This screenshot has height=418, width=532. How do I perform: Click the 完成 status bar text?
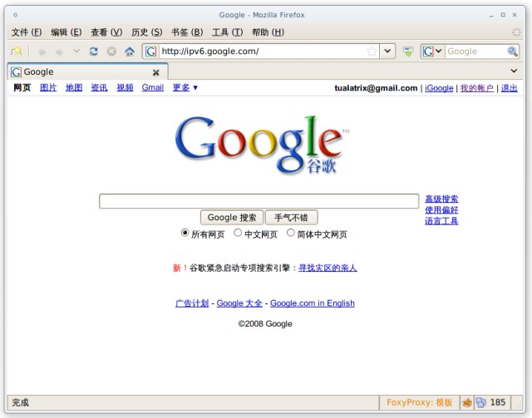(20, 403)
